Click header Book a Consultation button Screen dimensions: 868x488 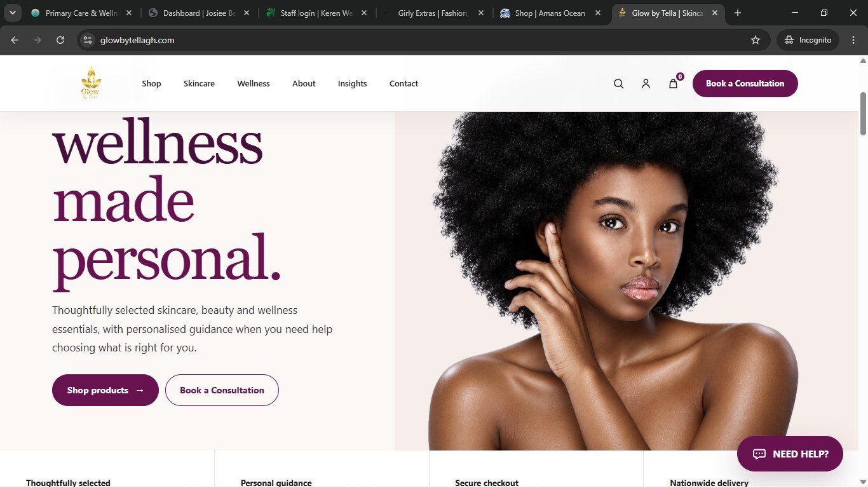[x=745, y=83]
